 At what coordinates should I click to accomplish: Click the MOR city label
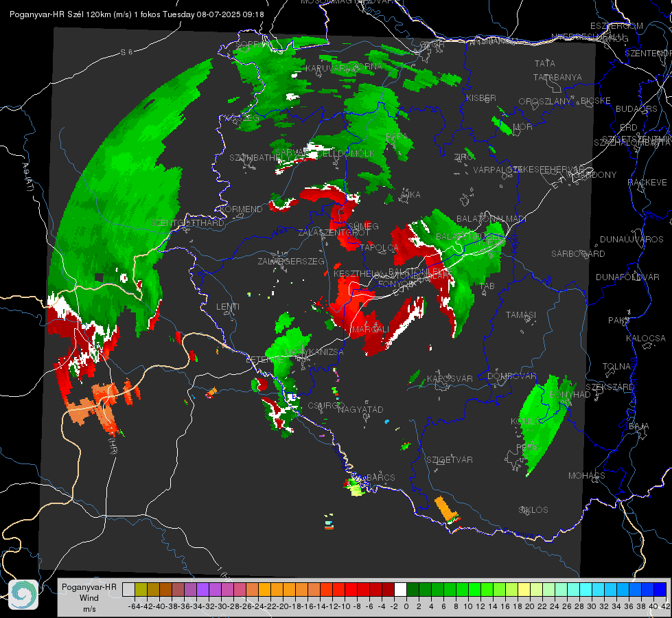pyautogui.click(x=523, y=126)
